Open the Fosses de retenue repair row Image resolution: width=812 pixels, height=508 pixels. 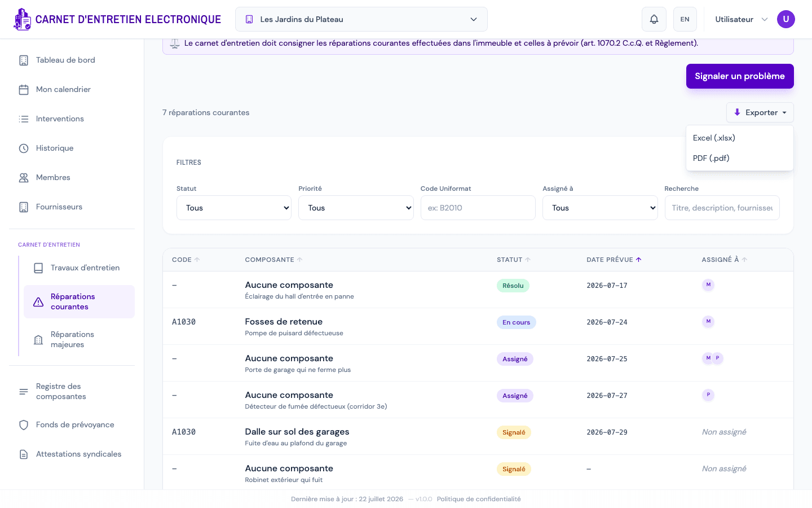click(x=478, y=326)
